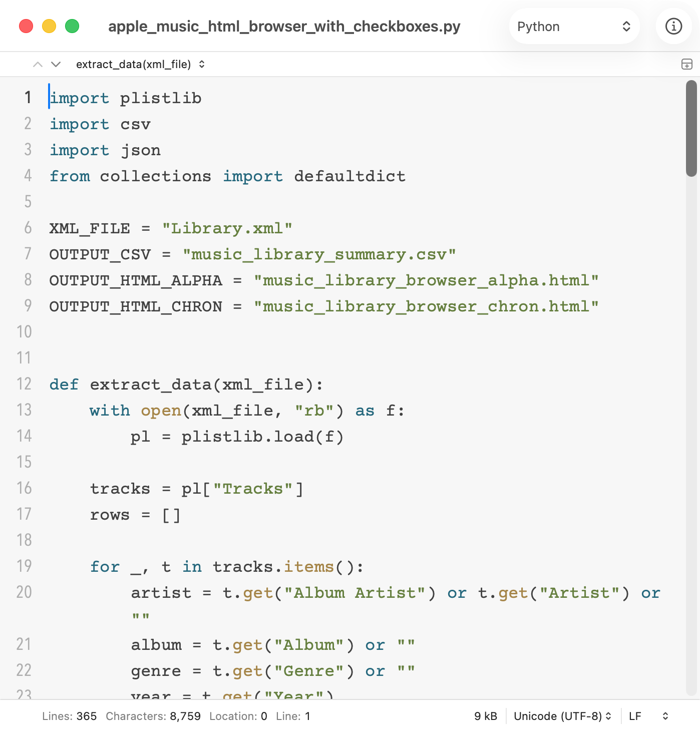The image size is (700, 732).
Task: Click line number 1 in gutter
Action: pos(28,98)
